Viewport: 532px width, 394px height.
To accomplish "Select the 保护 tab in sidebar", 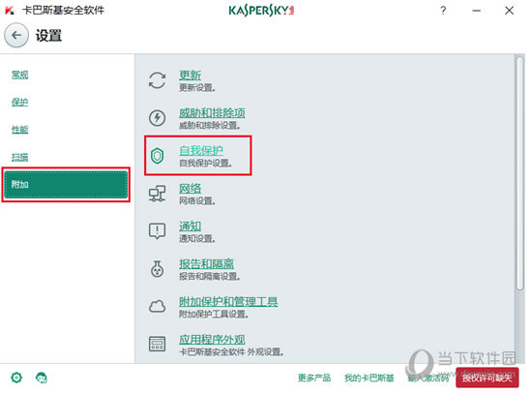I will 19,102.
